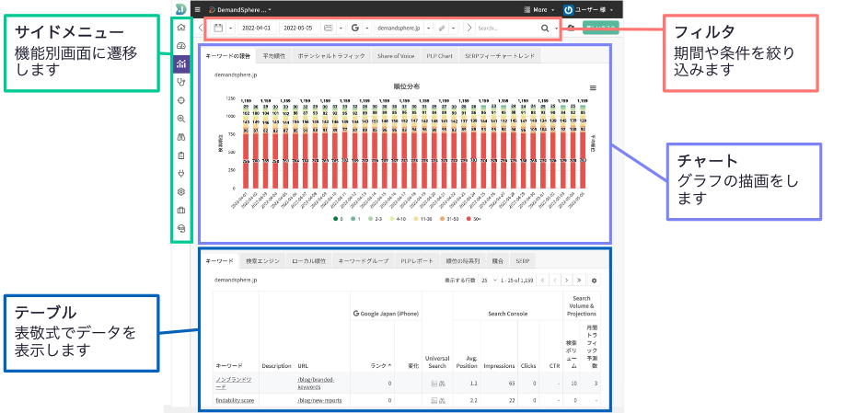Click the Google G search engine icon
This screenshot has width=868, height=413.
(354, 28)
